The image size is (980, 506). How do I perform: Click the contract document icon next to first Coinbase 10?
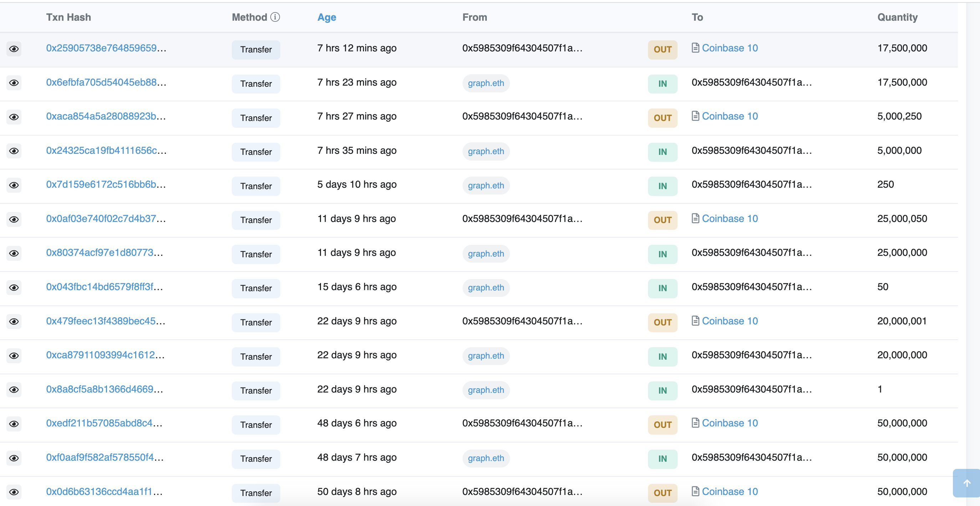click(696, 47)
